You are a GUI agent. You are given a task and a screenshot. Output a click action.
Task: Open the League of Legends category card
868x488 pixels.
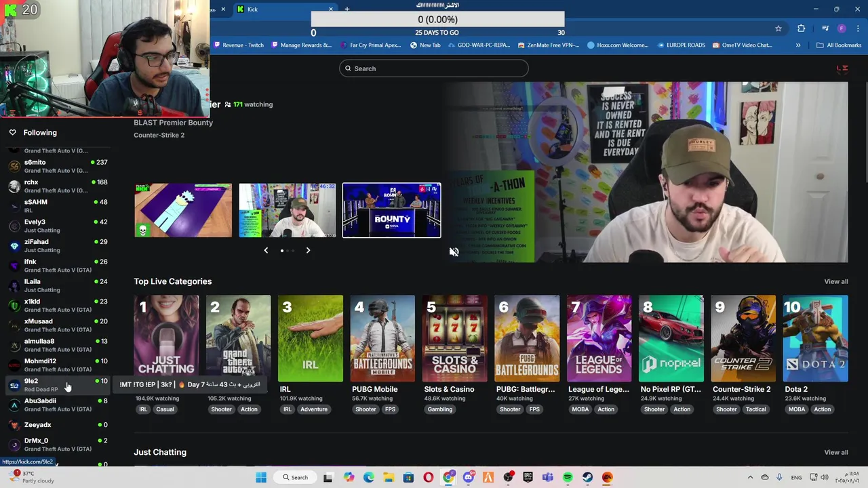tap(599, 338)
